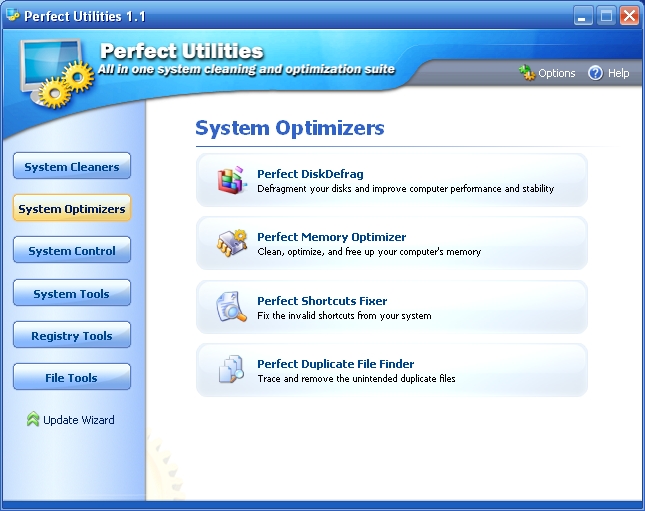Select the System Optimizers section
The image size is (645, 511).
tap(72, 208)
